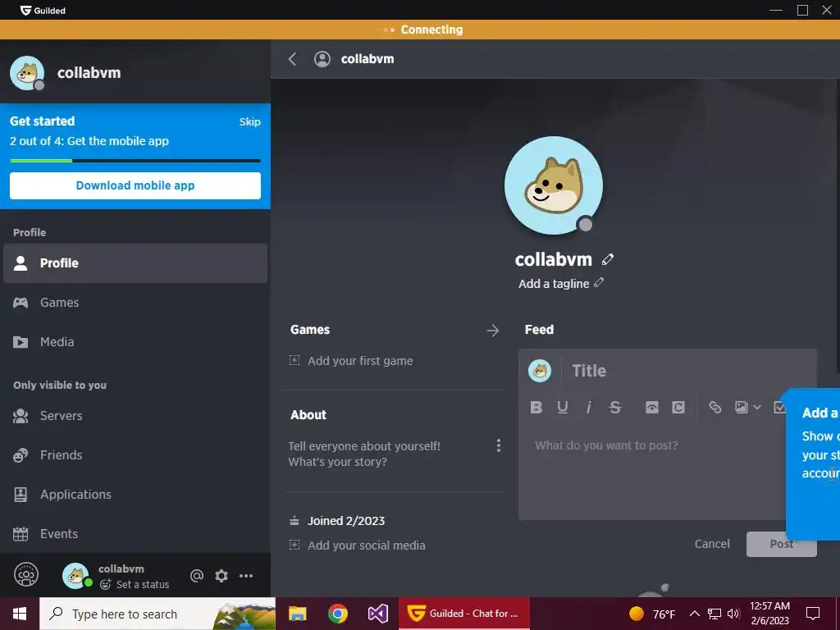
Task: Open Media in the sidebar
Action: click(x=135, y=342)
